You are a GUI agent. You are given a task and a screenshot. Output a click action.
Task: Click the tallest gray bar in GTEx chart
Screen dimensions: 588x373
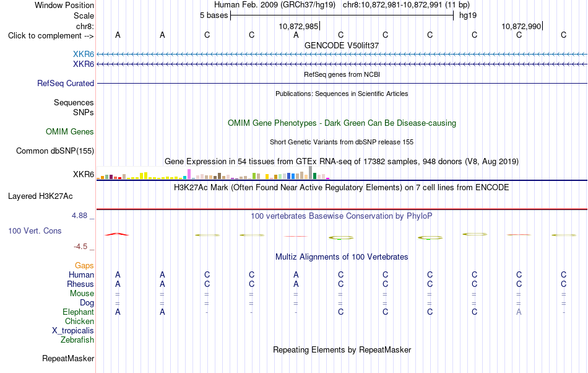[310, 173]
